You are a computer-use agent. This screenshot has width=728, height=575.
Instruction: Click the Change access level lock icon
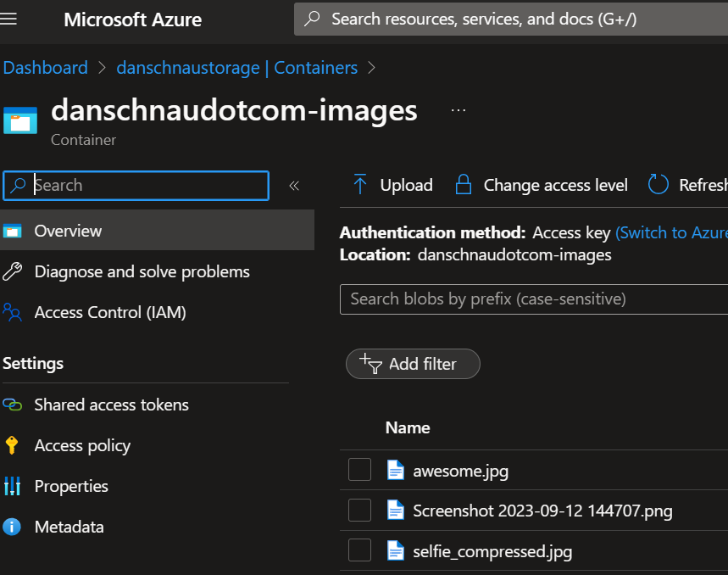pyautogui.click(x=464, y=184)
